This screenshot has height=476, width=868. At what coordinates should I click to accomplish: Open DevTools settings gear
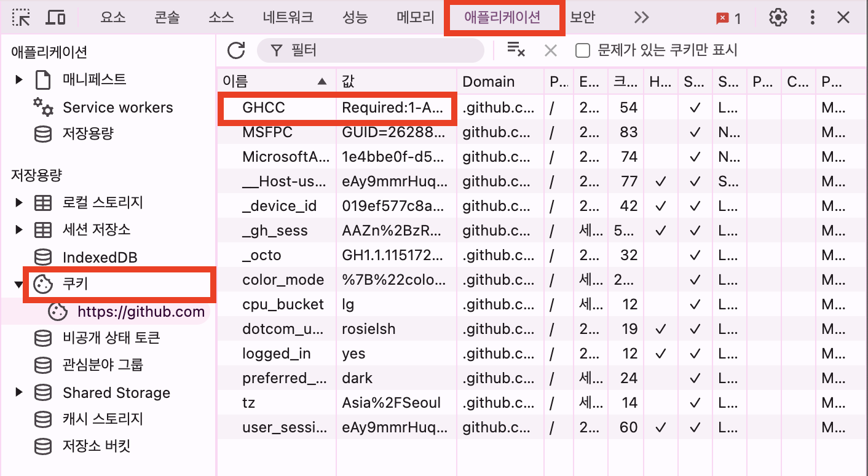tap(778, 18)
